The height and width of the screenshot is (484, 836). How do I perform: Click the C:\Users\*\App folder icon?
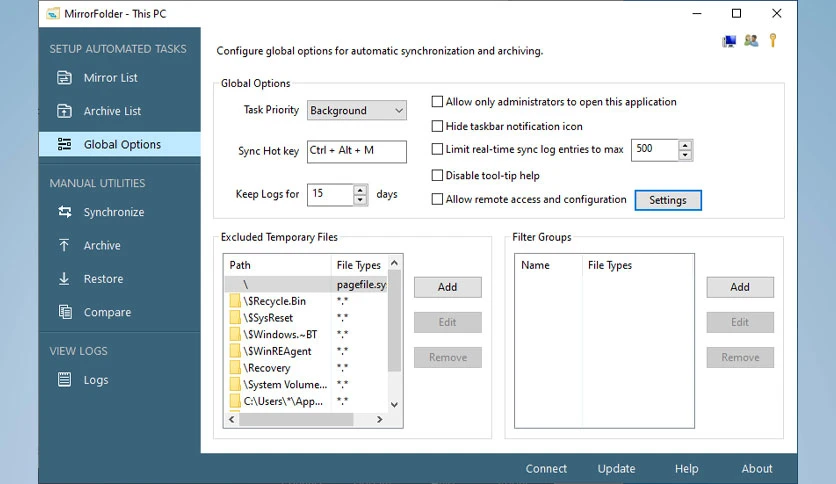click(235, 401)
